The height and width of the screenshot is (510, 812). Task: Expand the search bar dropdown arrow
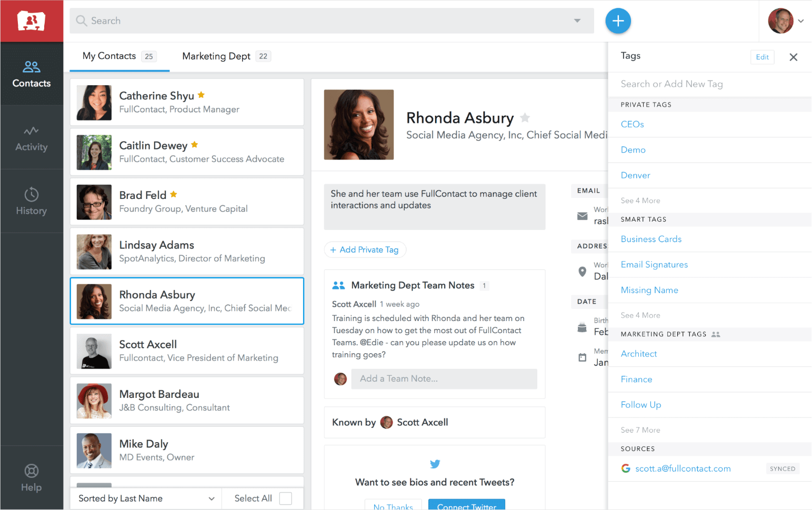click(577, 21)
